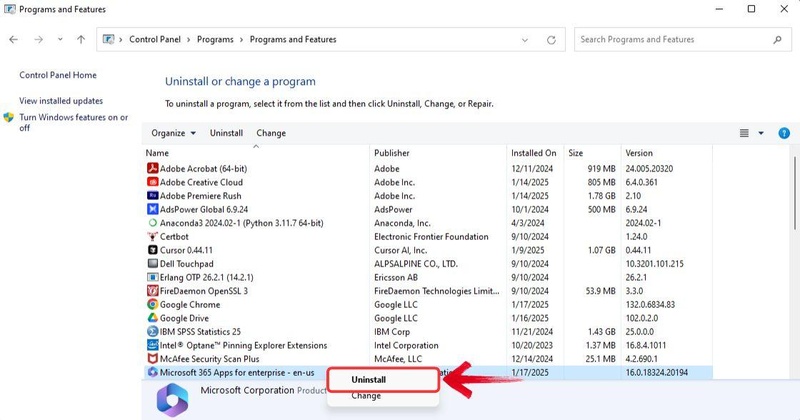The image size is (800, 420).
Task: Click the search magnifier icon
Action: 777,40
